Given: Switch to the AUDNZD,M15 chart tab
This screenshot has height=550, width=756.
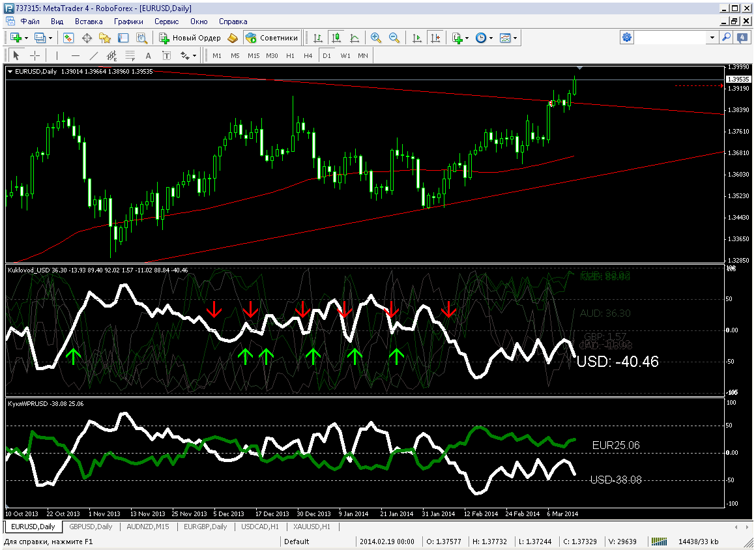Looking at the screenshot, I should 147,527.
